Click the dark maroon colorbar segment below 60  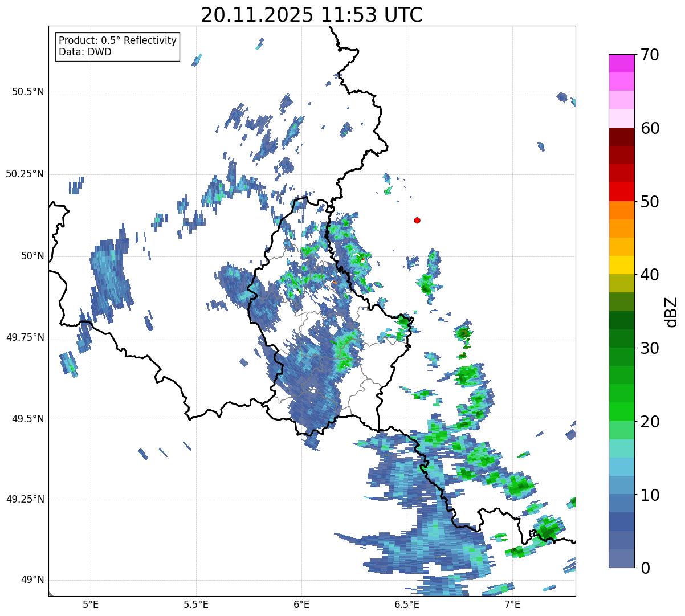click(x=621, y=137)
